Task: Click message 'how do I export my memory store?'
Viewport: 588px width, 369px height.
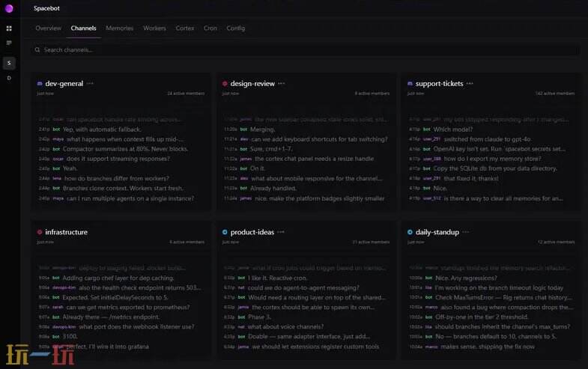Action: [492, 159]
